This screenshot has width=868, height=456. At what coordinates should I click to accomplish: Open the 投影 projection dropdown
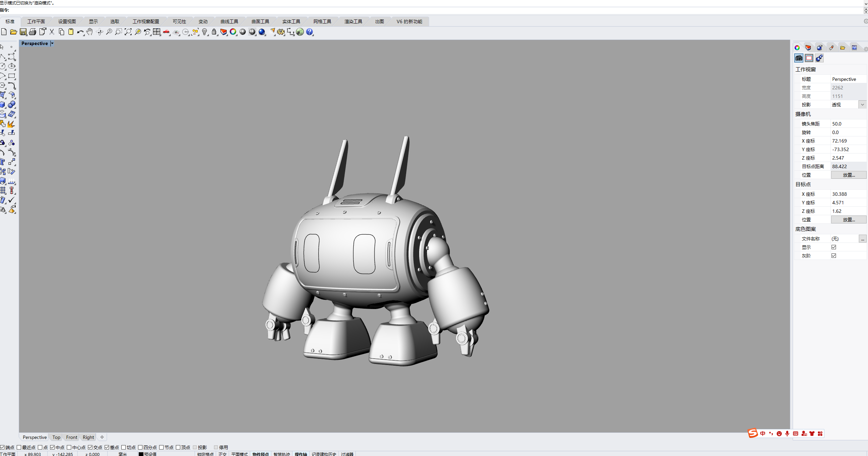coord(862,105)
